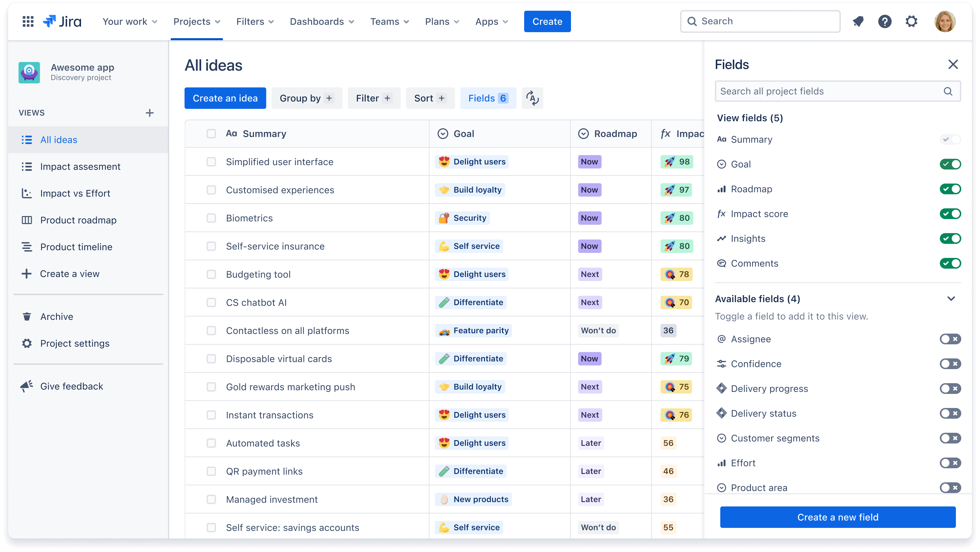Viewport: 980px width, 552px height.
Task: Open the Sort options dropdown
Action: [429, 98]
